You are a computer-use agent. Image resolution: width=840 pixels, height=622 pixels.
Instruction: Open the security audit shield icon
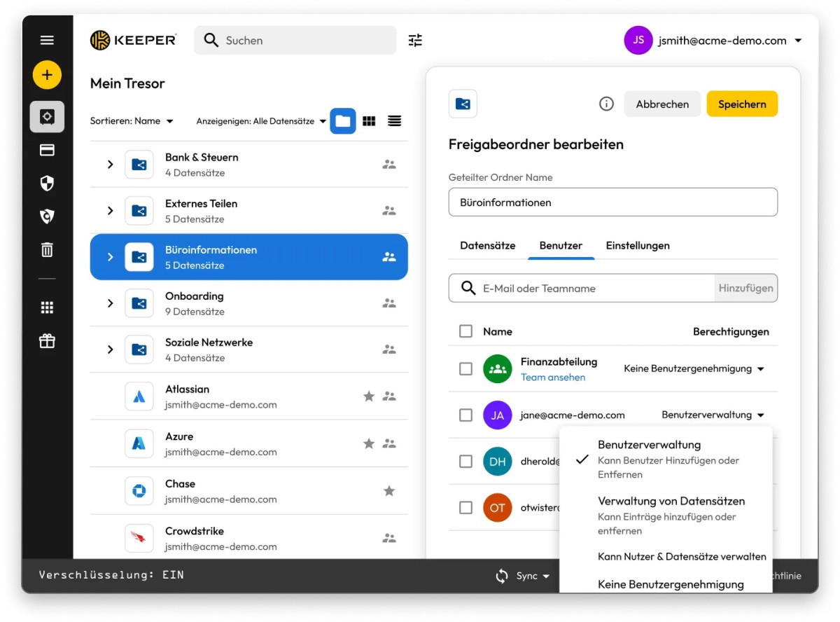coord(47,184)
